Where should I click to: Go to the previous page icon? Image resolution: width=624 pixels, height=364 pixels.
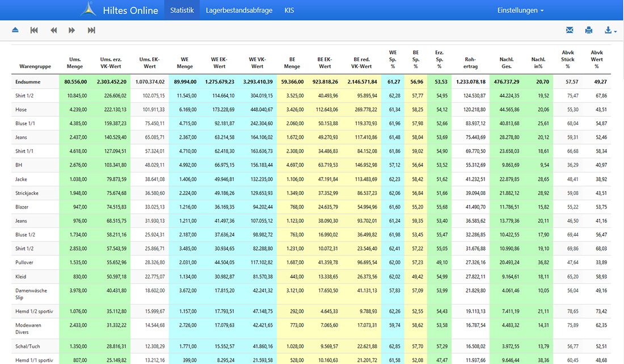[x=53, y=30]
